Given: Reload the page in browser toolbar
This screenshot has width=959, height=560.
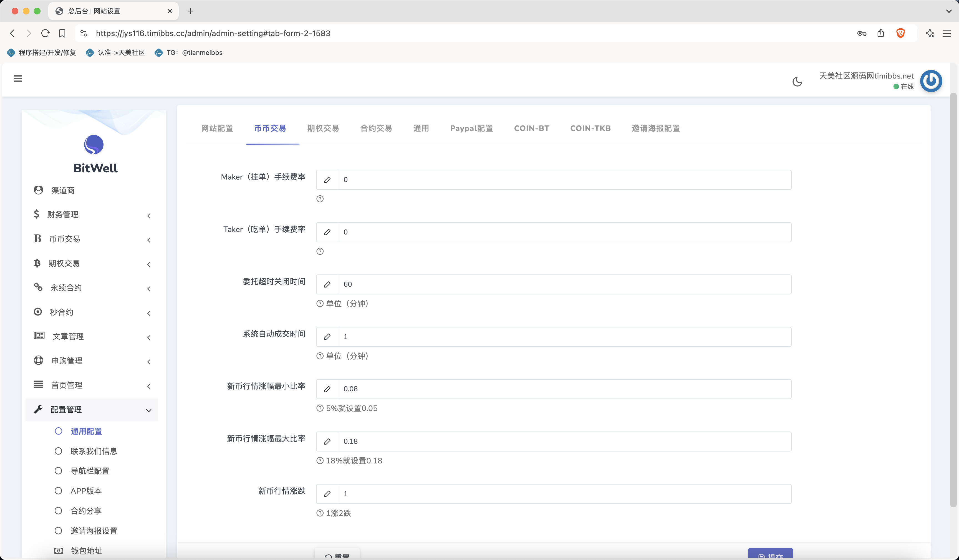Looking at the screenshot, I should point(45,34).
